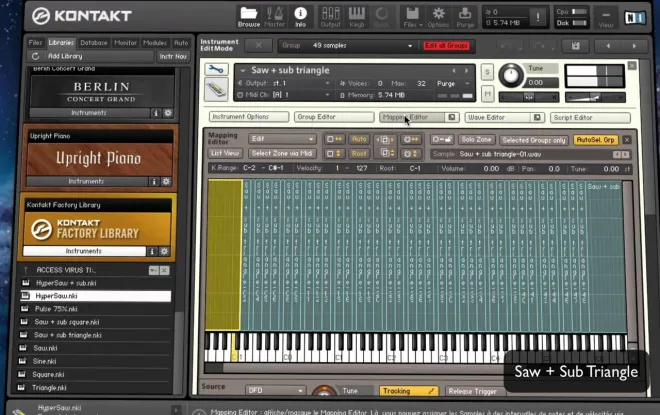
Task: Click the instrument thumbnail icon below wrench
Action: tap(216, 90)
